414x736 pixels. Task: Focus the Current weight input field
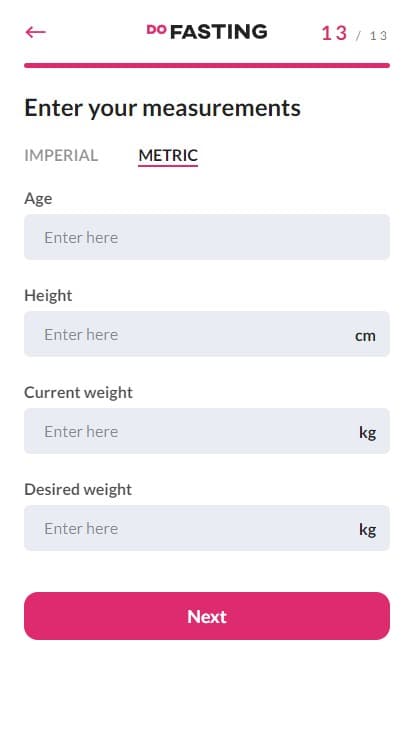(x=207, y=431)
